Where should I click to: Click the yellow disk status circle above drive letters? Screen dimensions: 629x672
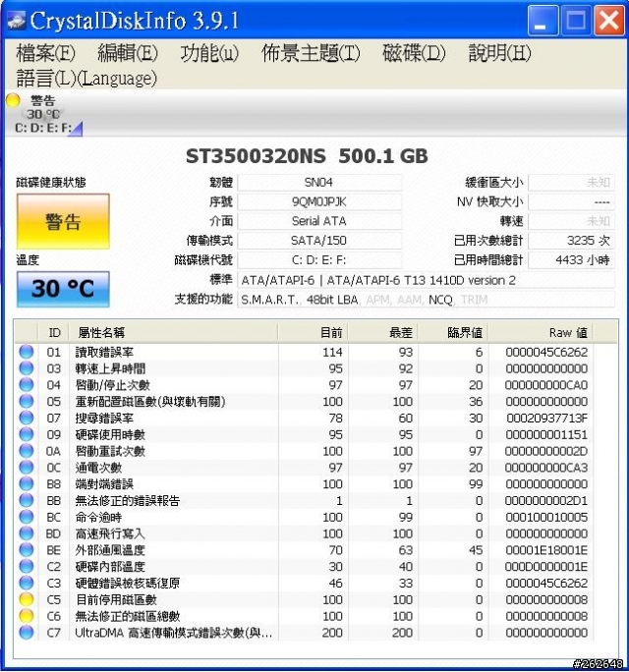coord(14,100)
